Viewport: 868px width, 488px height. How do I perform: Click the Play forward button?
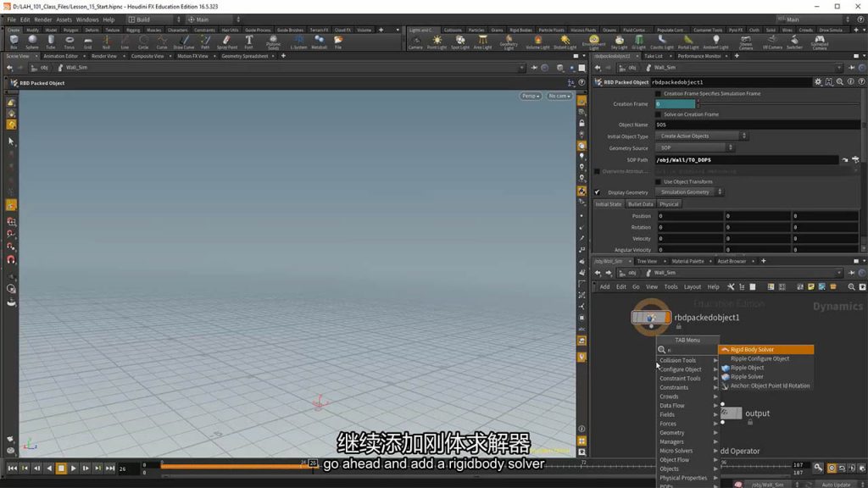click(73, 469)
